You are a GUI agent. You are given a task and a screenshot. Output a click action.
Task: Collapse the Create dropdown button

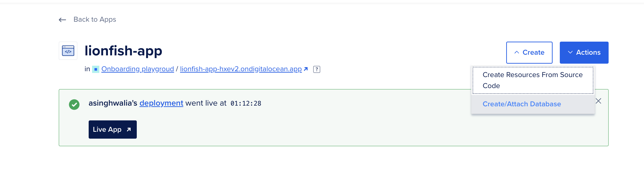(529, 53)
